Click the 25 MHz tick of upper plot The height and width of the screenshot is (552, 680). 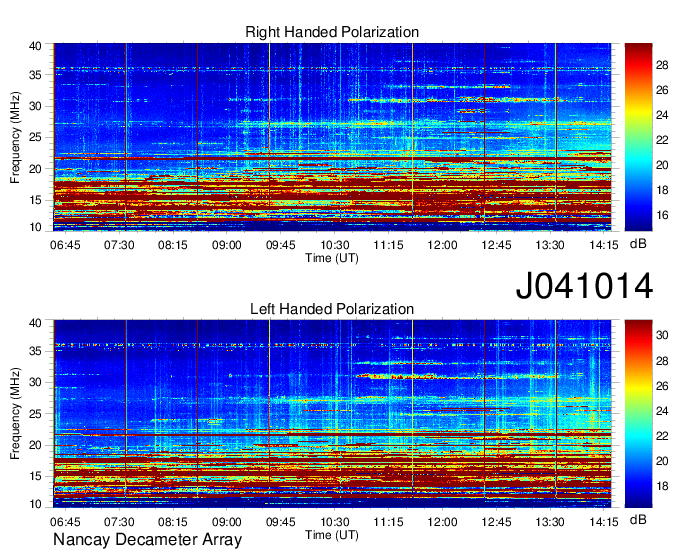pyautogui.click(x=36, y=137)
